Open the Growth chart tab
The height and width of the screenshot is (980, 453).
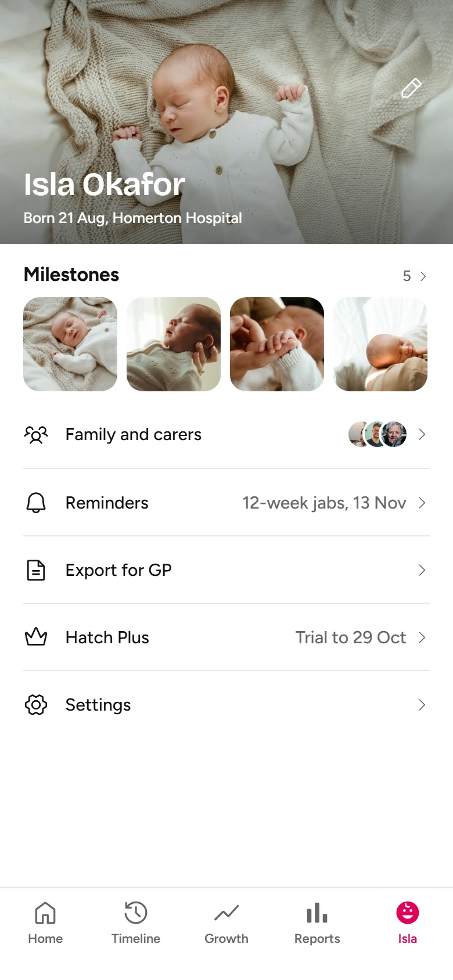point(227,923)
